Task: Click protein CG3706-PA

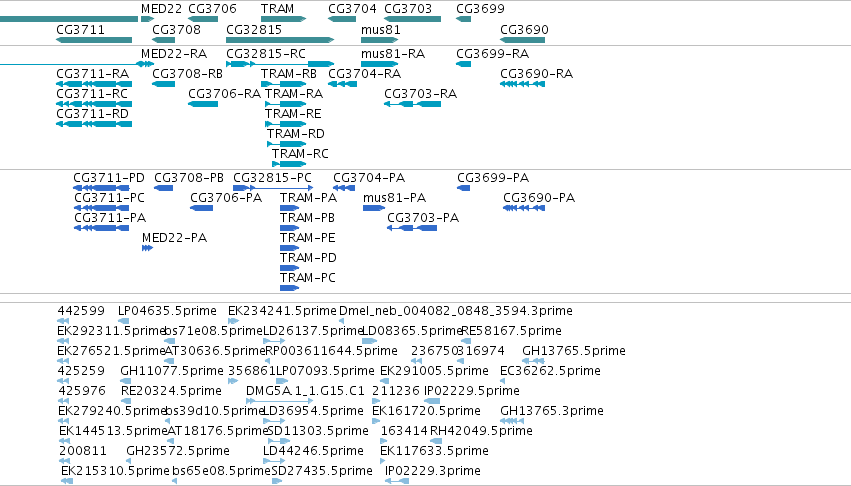Action: tap(226, 198)
